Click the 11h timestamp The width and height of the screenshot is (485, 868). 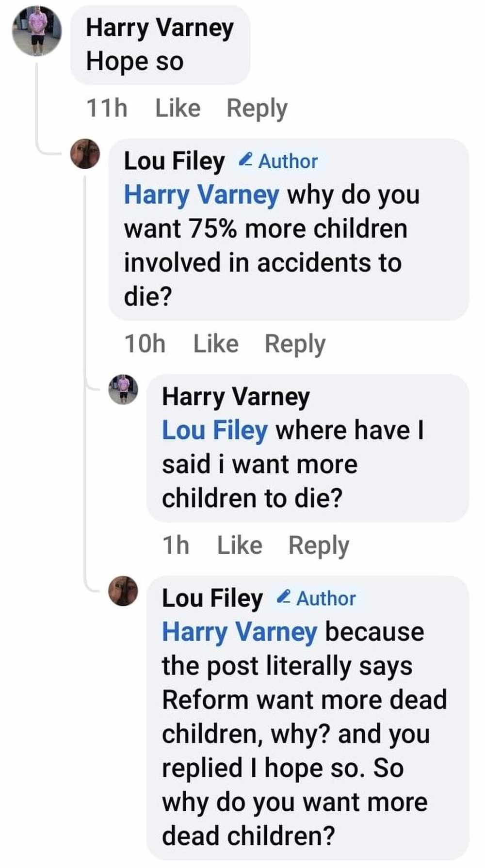coord(107,108)
